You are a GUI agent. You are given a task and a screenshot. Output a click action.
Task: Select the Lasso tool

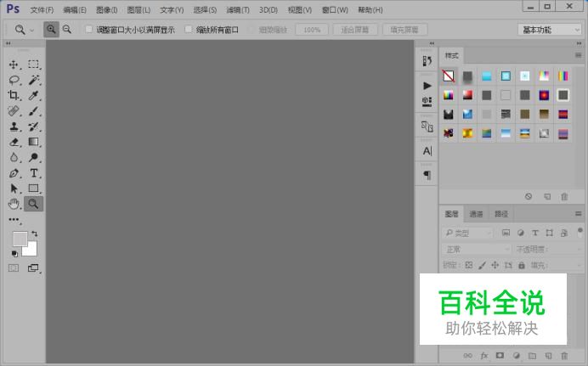pos(14,80)
